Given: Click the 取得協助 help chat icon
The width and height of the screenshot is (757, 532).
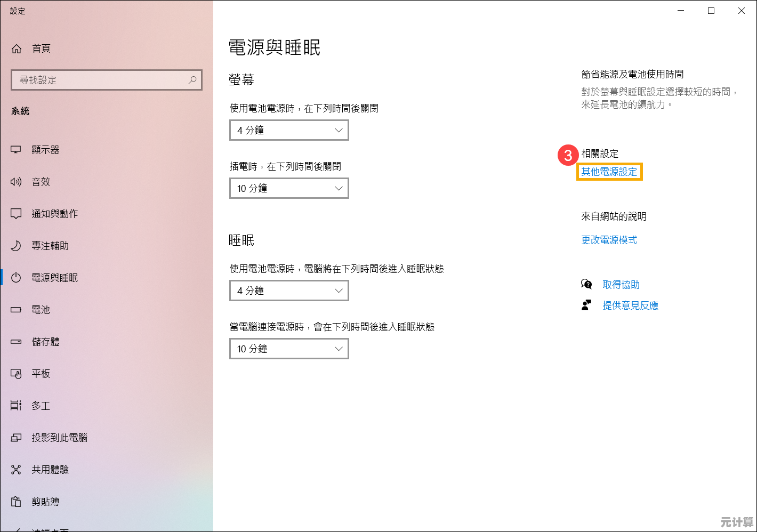Looking at the screenshot, I should 586,284.
